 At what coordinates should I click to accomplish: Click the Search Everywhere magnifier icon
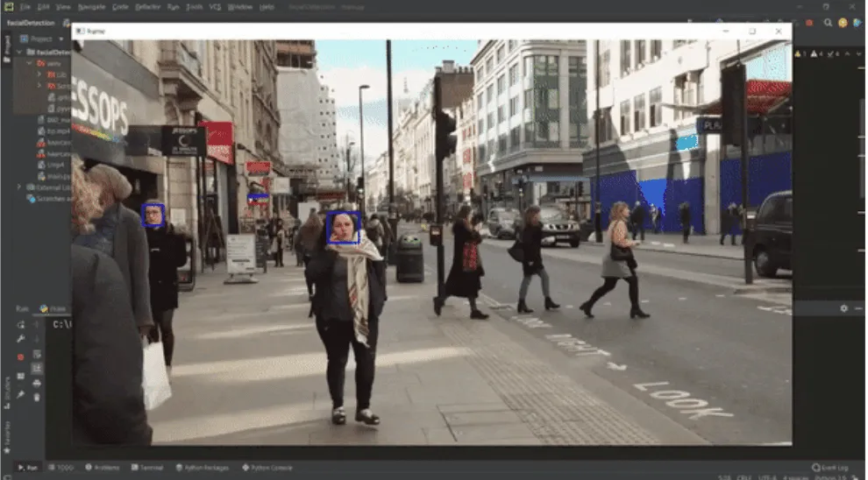(x=827, y=23)
